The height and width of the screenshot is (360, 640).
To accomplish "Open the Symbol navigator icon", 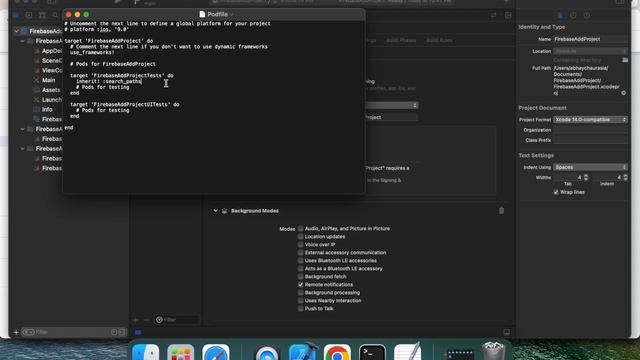I will (42, 16).
